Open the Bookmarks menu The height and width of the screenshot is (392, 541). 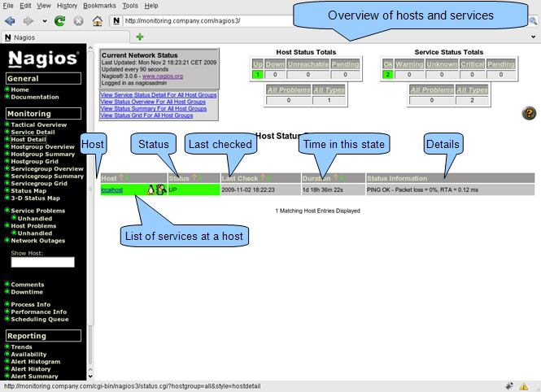coord(100,6)
